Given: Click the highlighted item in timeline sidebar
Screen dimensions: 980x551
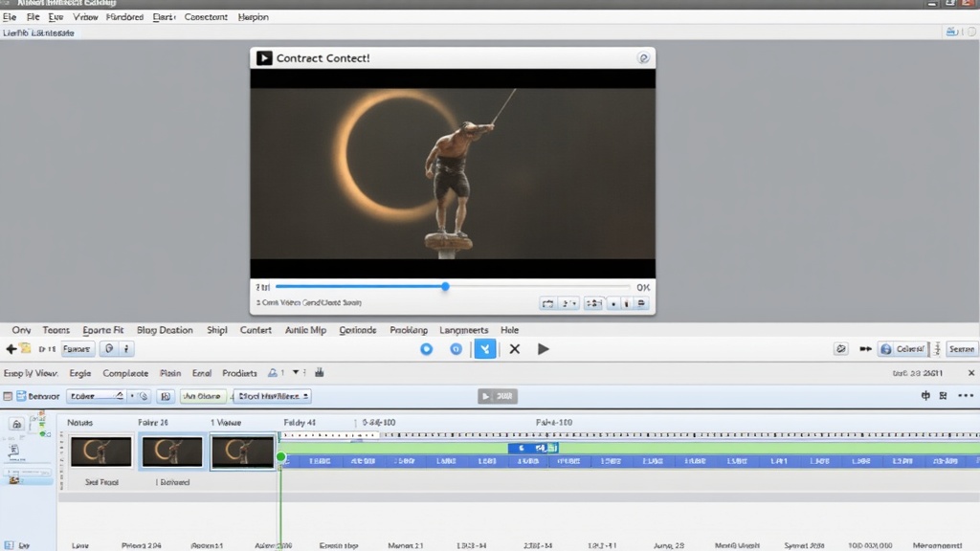Looking at the screenshot, I should tap(28, 480).
